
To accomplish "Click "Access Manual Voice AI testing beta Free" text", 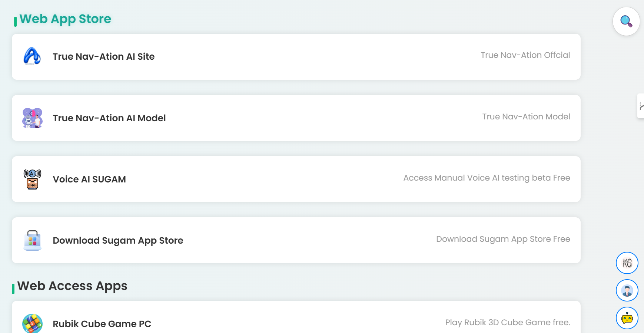I will tap(487, 178).
